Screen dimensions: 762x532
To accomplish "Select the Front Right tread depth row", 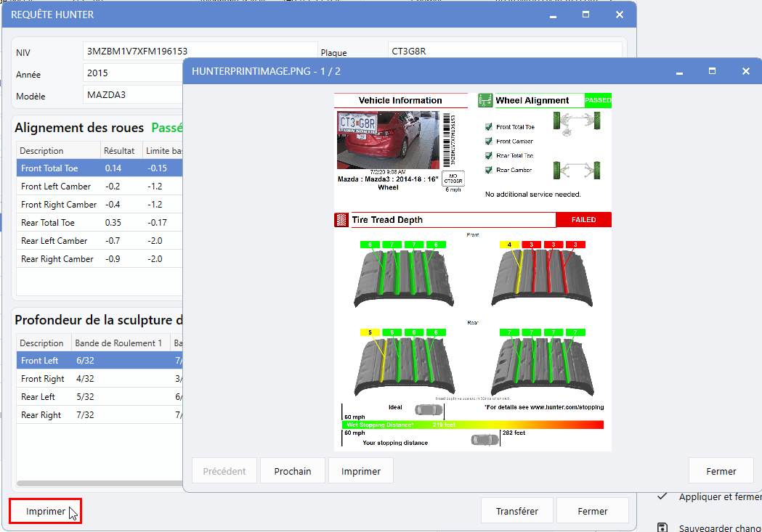I will tap(100, 379).
